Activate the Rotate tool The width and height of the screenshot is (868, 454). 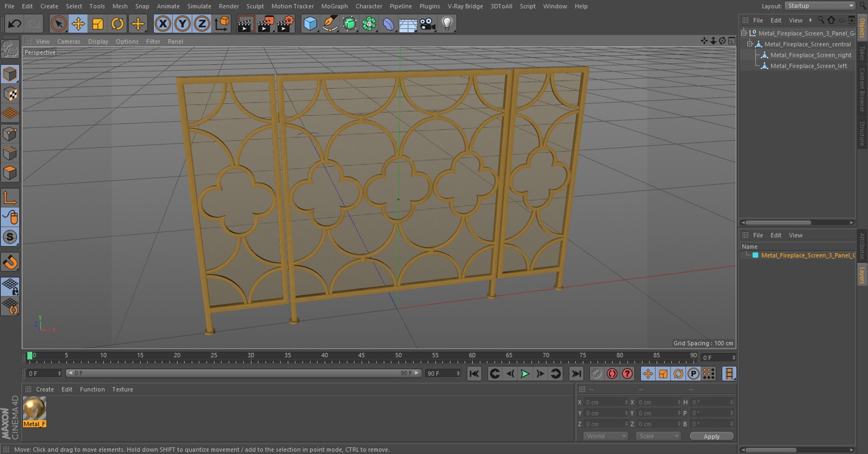click(x=118, y=24)
